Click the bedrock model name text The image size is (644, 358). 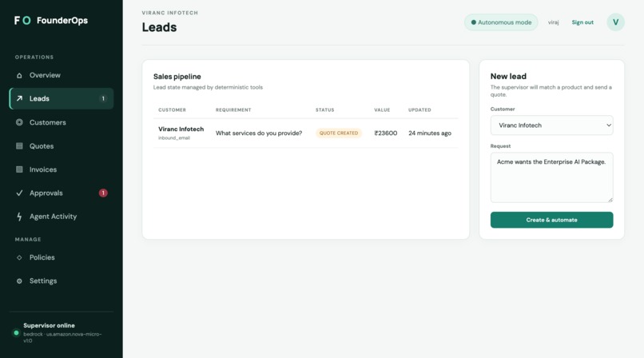(x=62, y=337)
